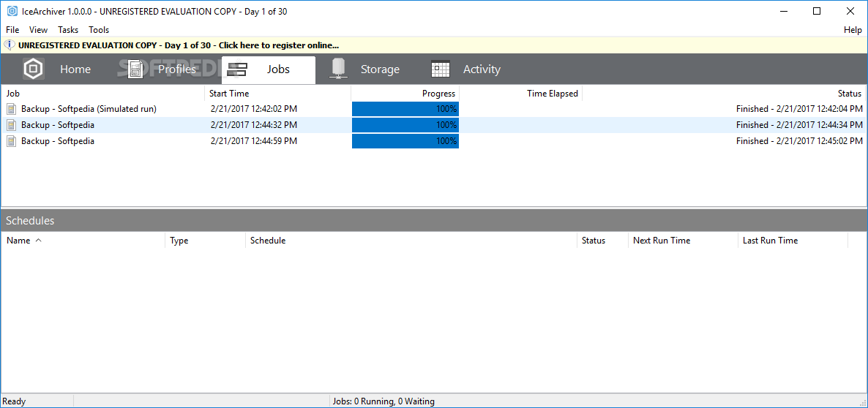Click the 100% progress bar of Simulated run job
The width and height of the screenshot is (868, 408).
405,109
